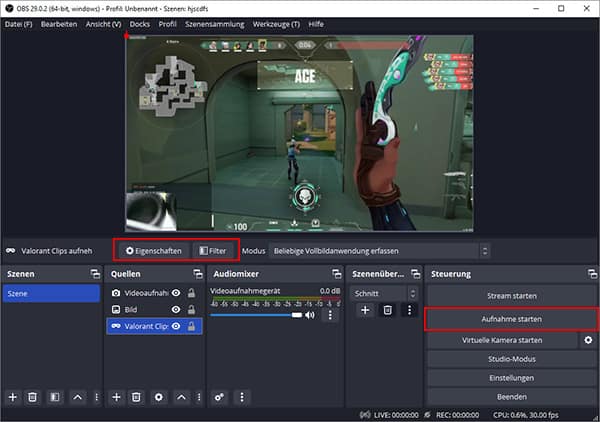
Task: Open the Profil menu
Action: [168, 24]
